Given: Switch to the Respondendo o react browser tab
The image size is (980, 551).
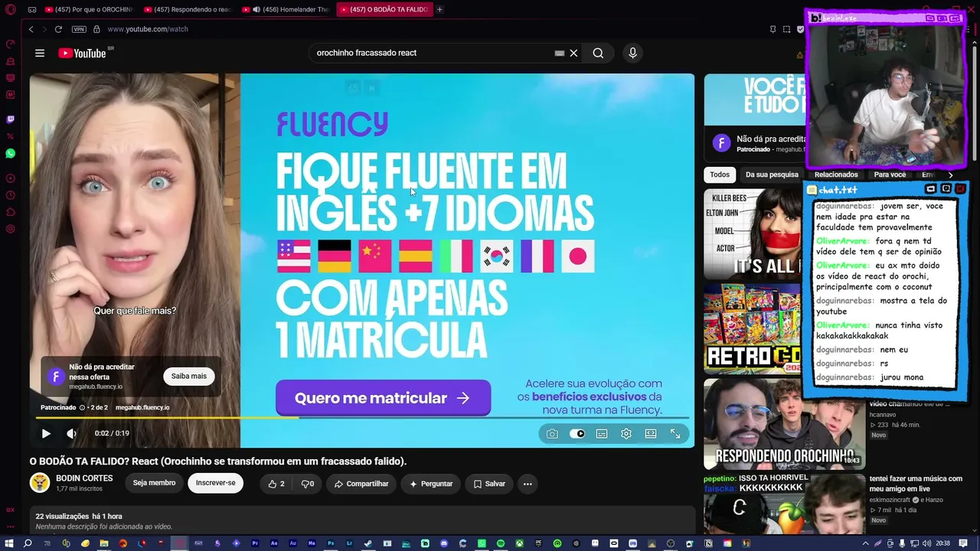Looking at the screenshot, I should pos(187,9).
